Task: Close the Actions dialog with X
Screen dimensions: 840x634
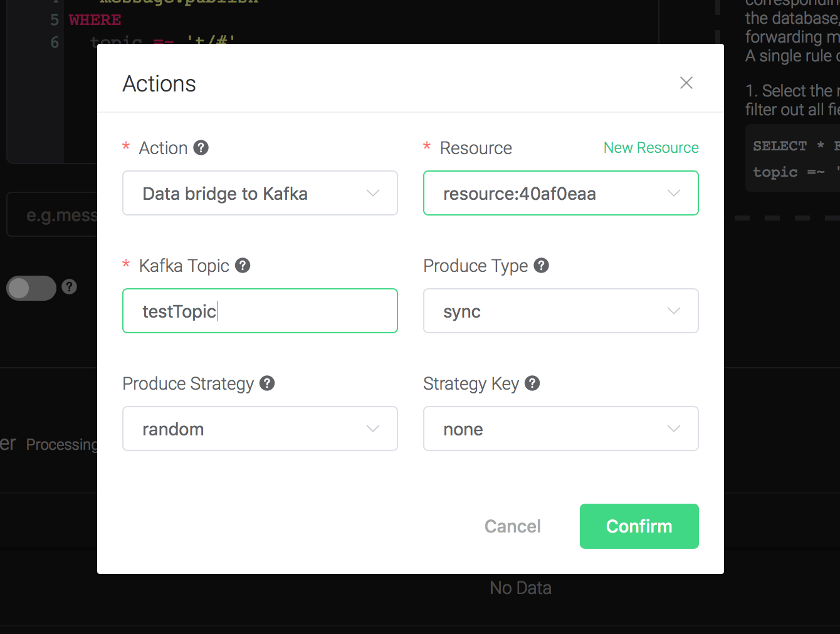Action: click(x=686, y=83)
